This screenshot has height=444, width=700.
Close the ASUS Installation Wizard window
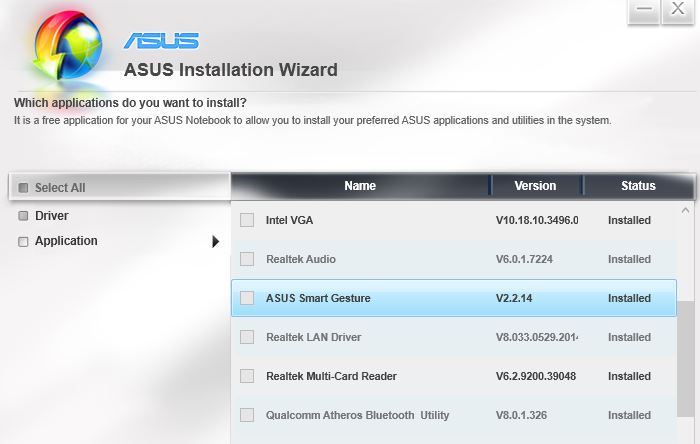click(x=678, y=9)
